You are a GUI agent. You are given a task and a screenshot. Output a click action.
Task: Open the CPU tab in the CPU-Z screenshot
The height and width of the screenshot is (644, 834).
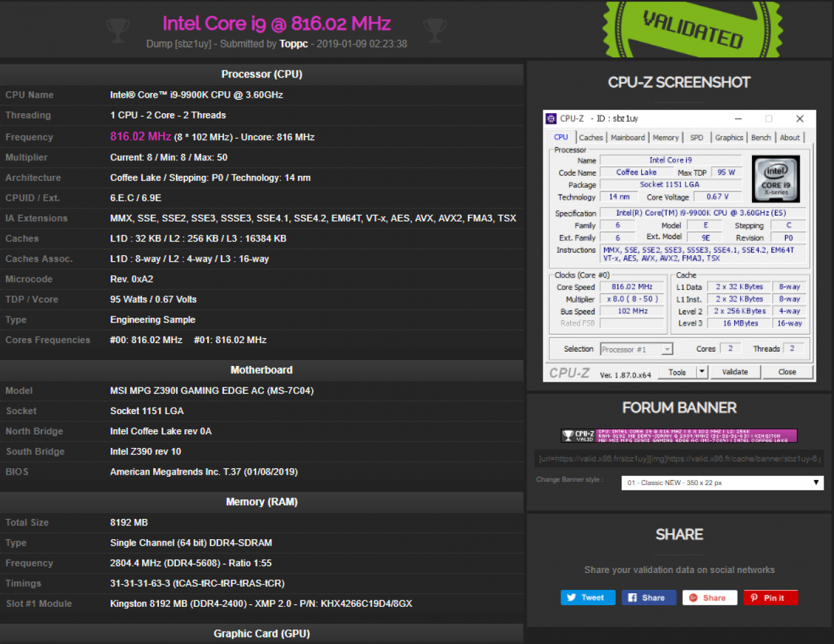pyautogui.click(x=561, y=137)
